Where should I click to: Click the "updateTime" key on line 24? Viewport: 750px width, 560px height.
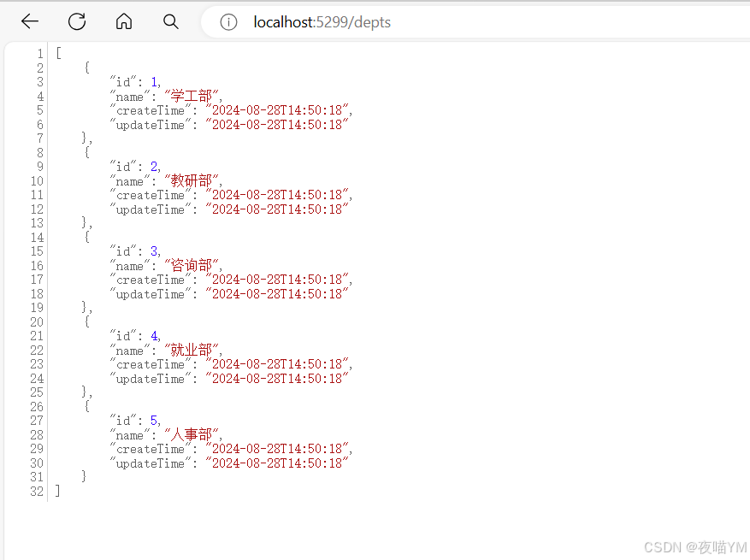coord(151,378)
